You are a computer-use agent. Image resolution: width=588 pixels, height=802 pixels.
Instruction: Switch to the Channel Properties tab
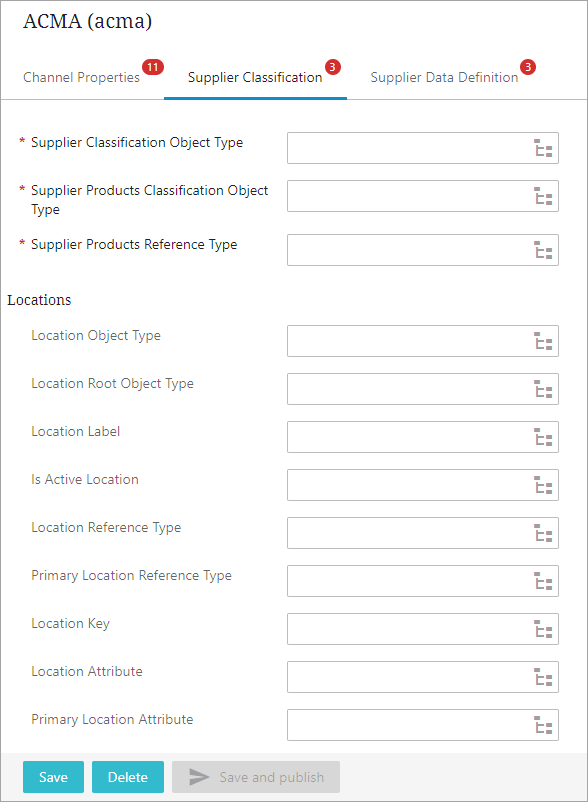point(81,77)
